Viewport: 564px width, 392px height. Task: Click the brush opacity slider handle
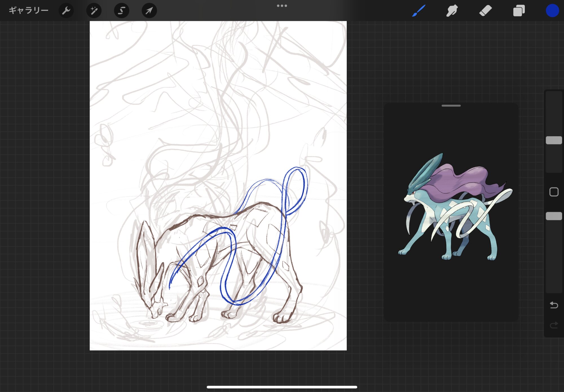pos(554,216)
